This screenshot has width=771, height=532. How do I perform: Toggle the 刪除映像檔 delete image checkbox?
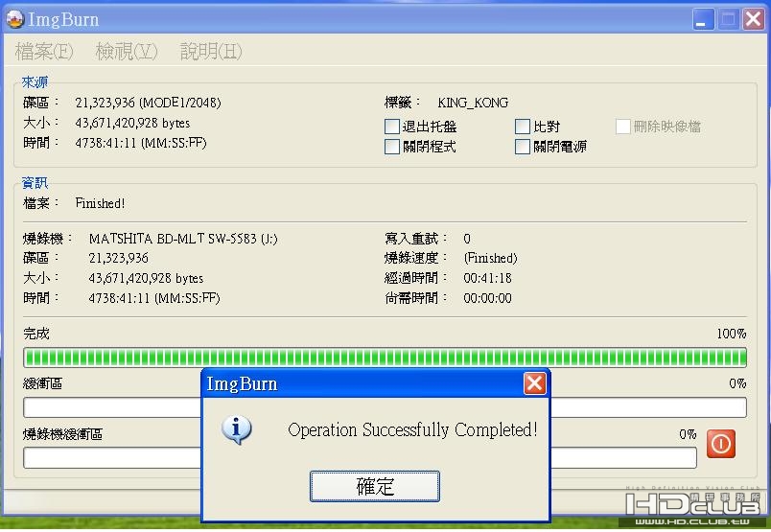(x=623, y=127)
